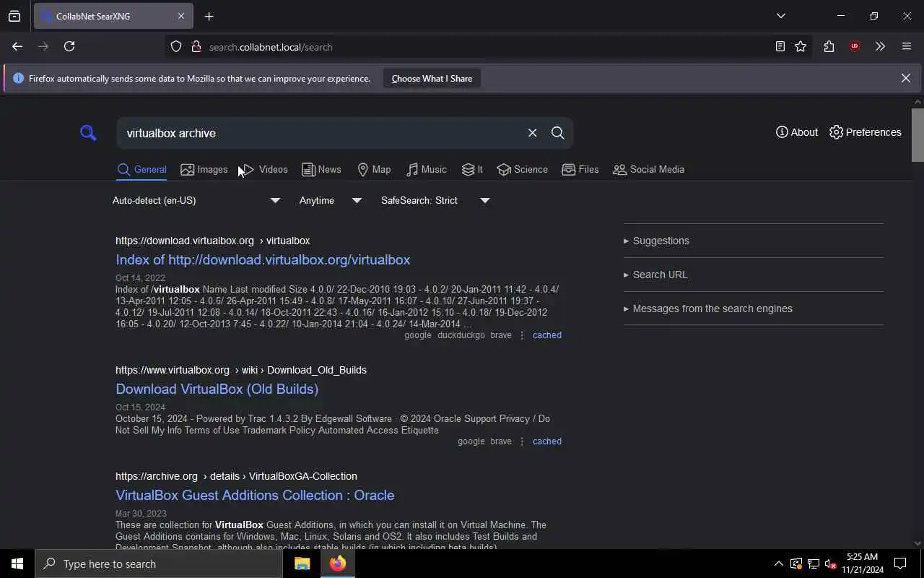Open Index of download.virtualbox.org result
Image resolution: width=924 pixels, height=578 pixels.
pos(263,259)
